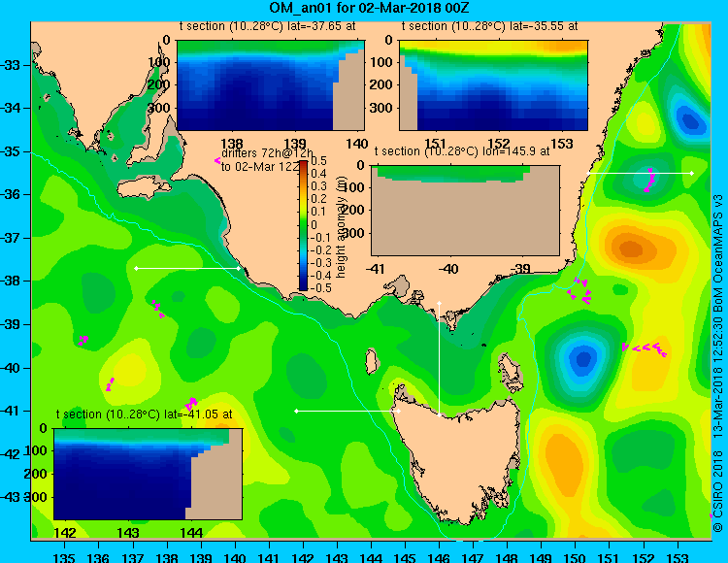Image resolution: width=728 pixels, height=563 pixels.
Task: Open the lat=-41.05 temperature section inset plot
Action: pyautogui.click(x=148, y=474)
